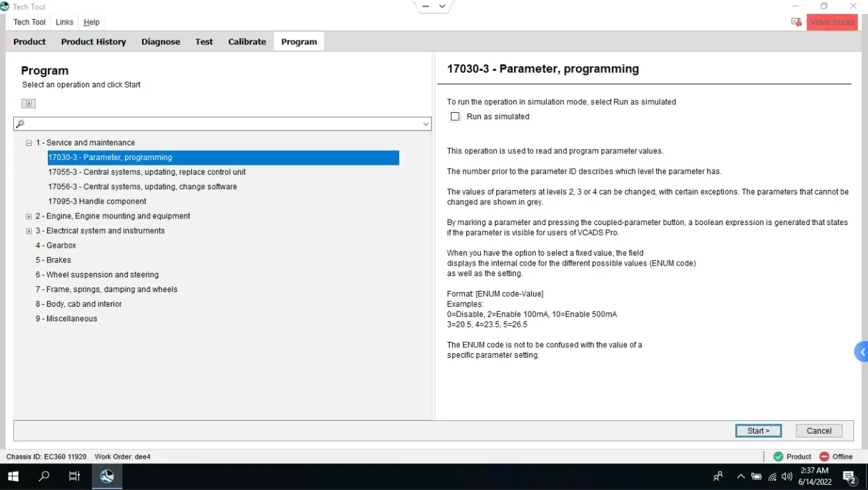Switch to the Diagnose tab
Viewport: 868px width, 490px height.
point(161,41)
